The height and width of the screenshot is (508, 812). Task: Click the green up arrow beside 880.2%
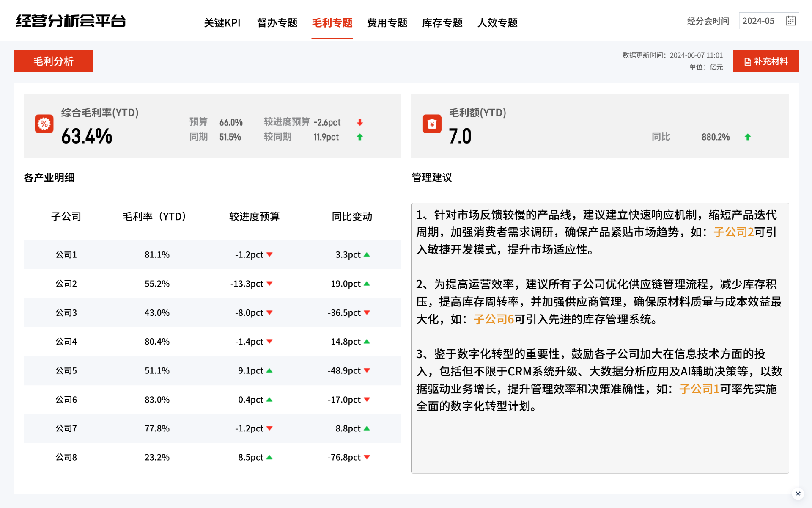pyautogui.click(x=748, y=137)
